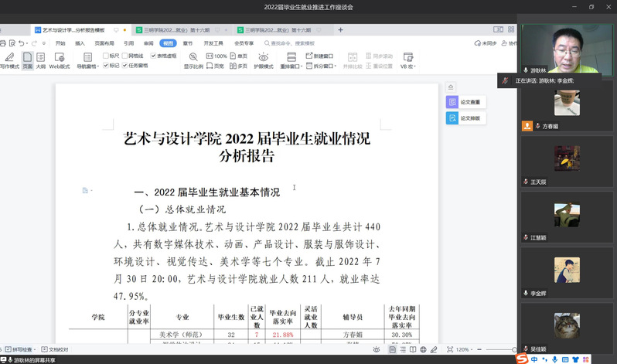Click 文档校对 in status bar
Viewport: 617px width, 364px height.
click(55, 349)
